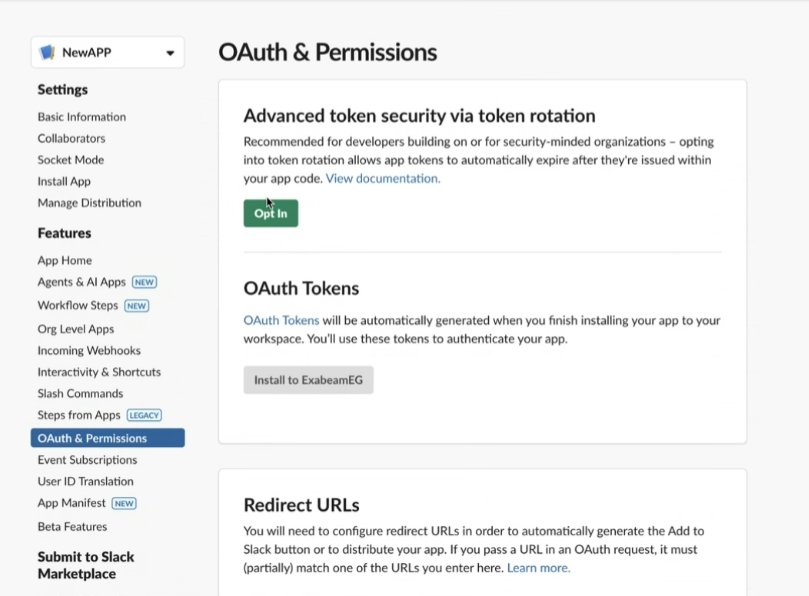This screenshot has height=596, width=809.
Task: Select Slash Commands in Features
Action: click(80, 394)
